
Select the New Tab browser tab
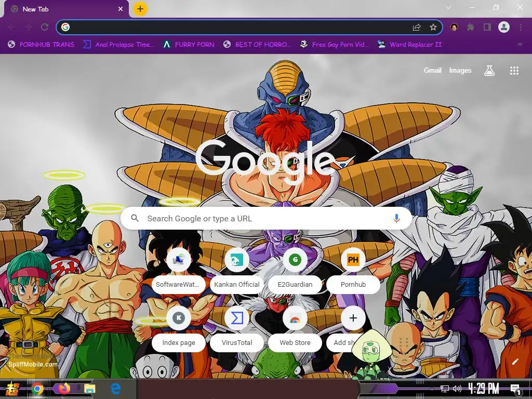[66, 9]
